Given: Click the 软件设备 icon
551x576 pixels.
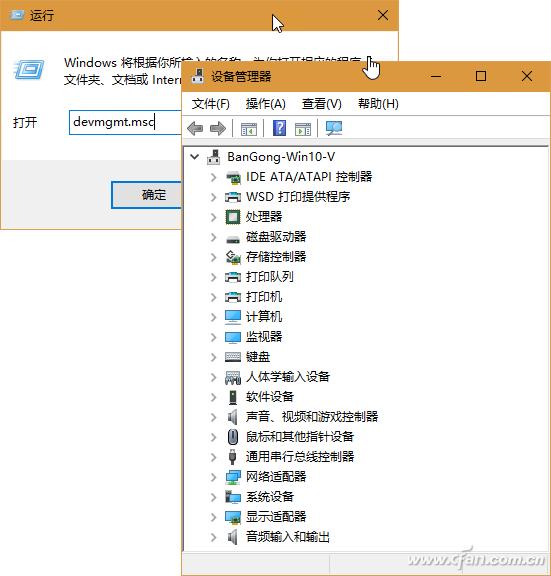Looking at the screenshot, I should tap(233, 397).
